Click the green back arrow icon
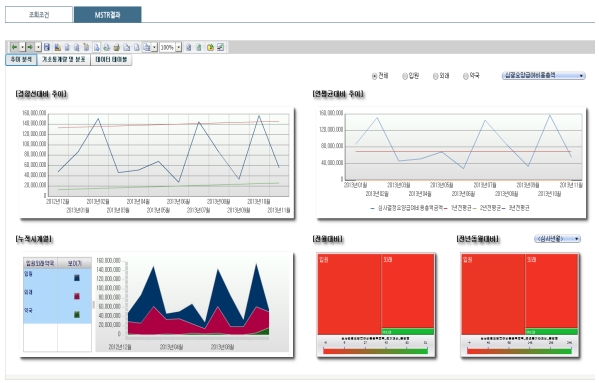The height and width of the screenshot is (383, 599). click(15, 47)
